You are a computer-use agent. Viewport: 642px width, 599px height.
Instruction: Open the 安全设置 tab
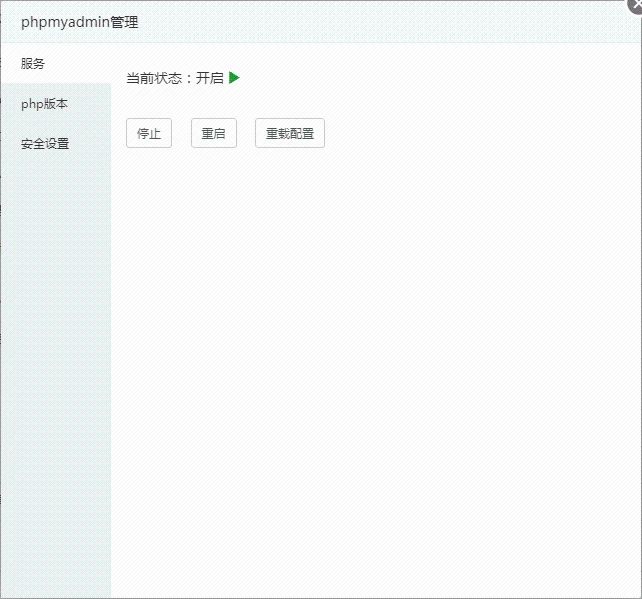(56, 144)
